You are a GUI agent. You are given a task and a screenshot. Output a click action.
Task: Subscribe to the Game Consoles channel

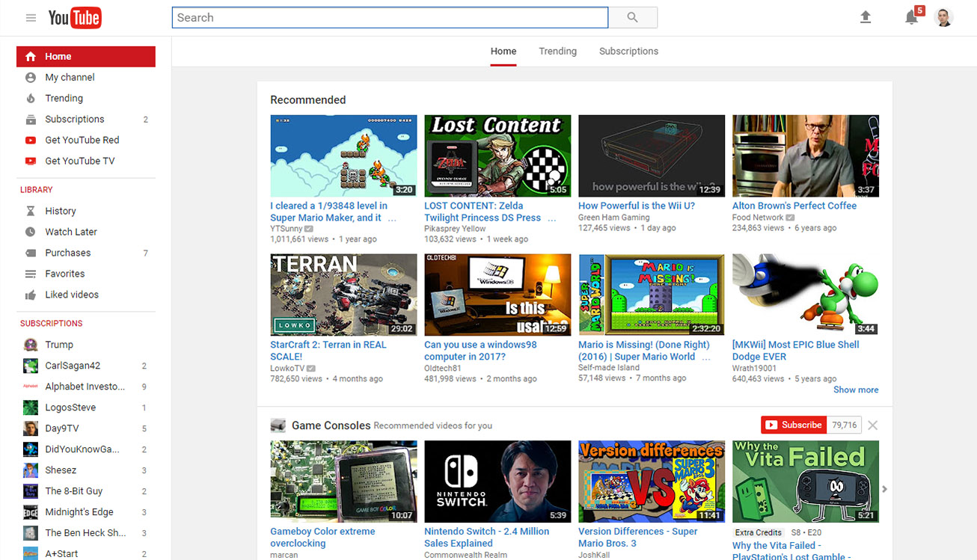(x=793, y=424)
